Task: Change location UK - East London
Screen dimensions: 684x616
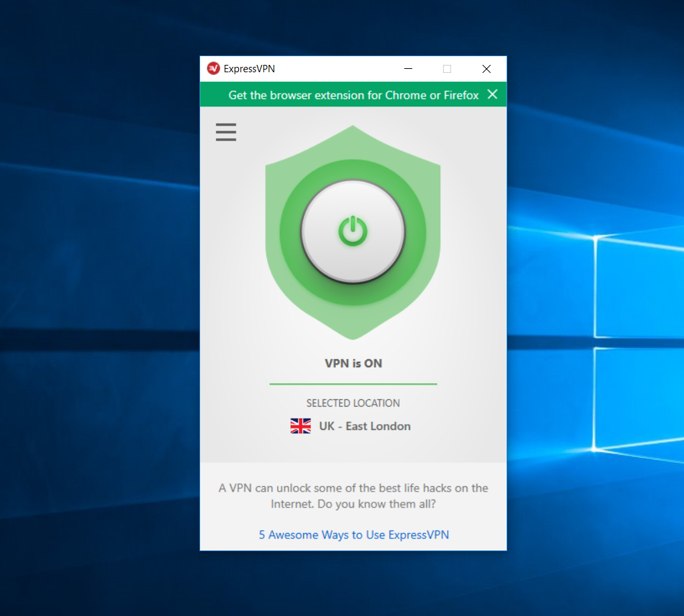Action: (351, 426)
